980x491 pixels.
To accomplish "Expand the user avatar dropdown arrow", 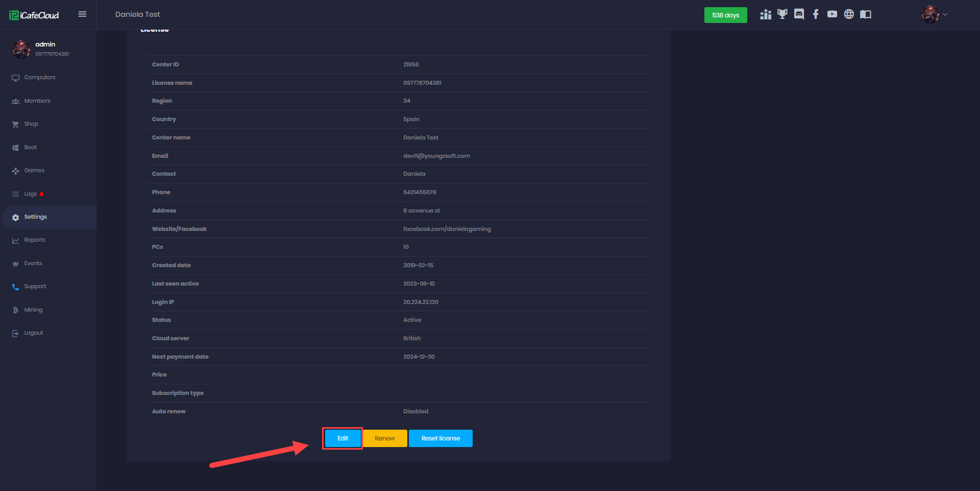I will click(x=945, y=14).
